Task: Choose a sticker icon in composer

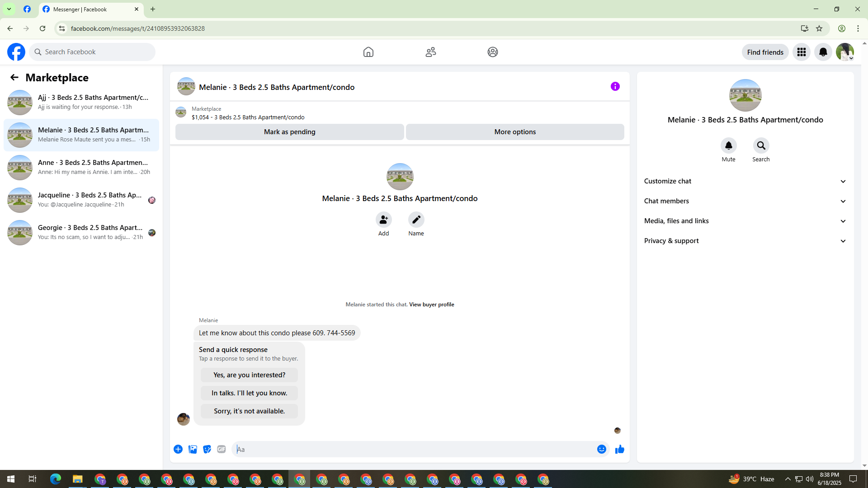Action: coord(207,449)
